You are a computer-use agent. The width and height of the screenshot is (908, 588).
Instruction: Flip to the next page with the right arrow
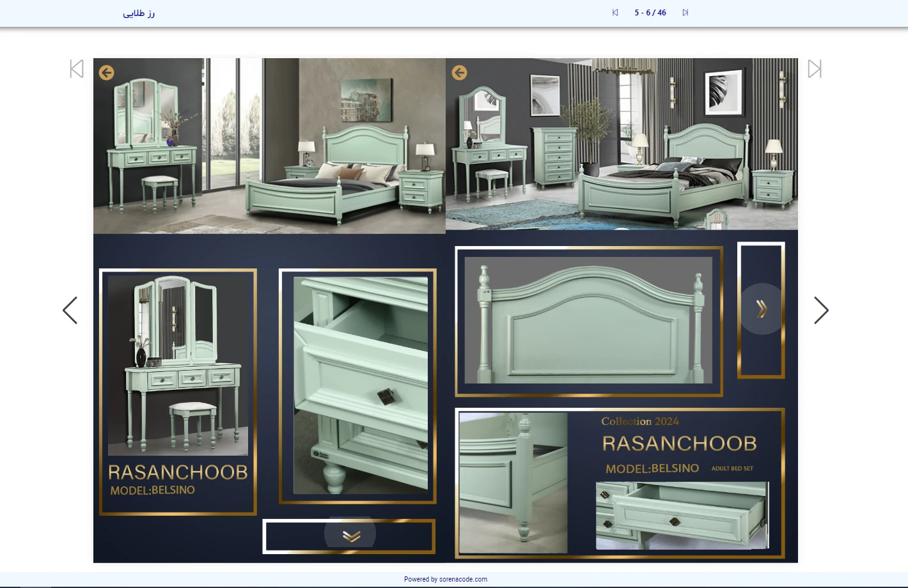[822, 311]
